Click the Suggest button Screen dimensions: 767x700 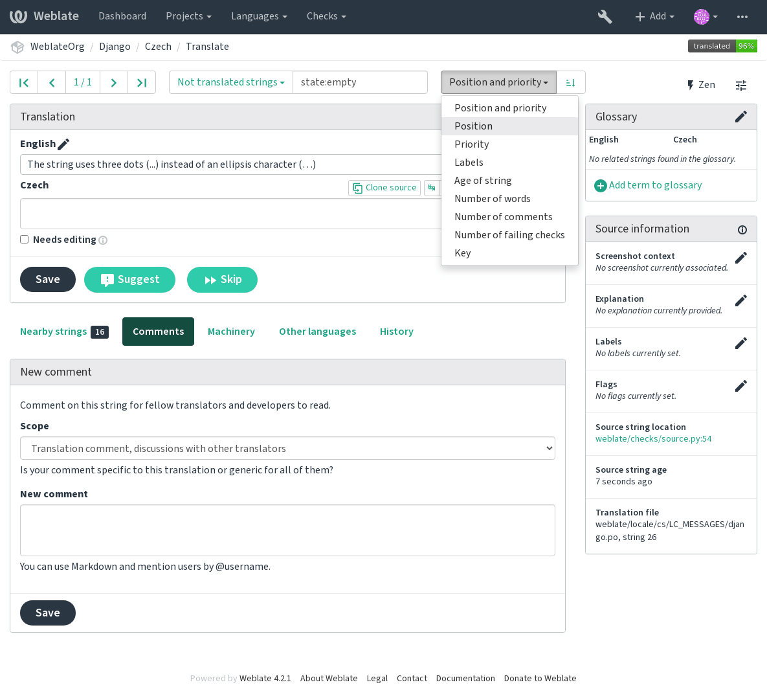[129, 280]
